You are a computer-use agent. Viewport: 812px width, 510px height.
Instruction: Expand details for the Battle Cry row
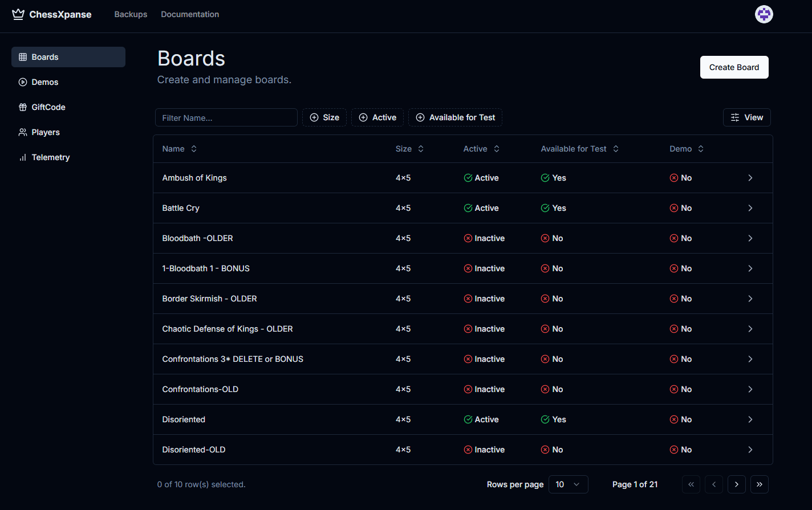pyautogui.click(x=750, y=207)
